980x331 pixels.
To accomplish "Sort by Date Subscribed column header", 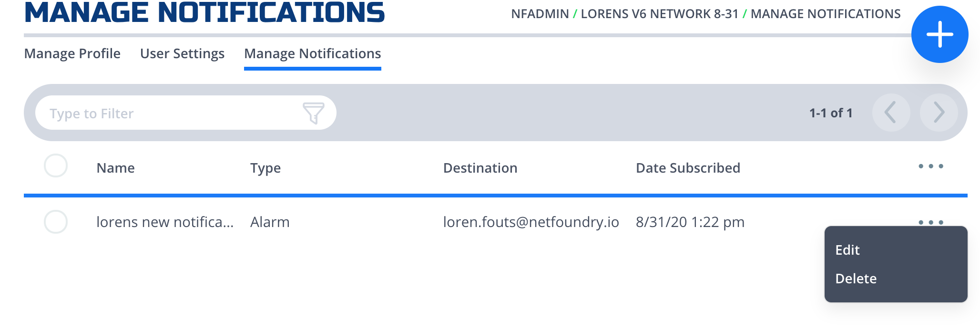I will [x=688, y=168].
